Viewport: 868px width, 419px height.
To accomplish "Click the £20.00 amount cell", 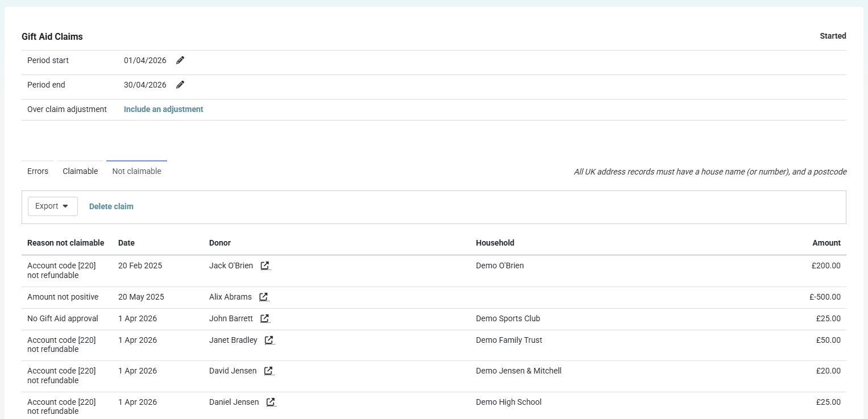I will click(x=828, y=371).
